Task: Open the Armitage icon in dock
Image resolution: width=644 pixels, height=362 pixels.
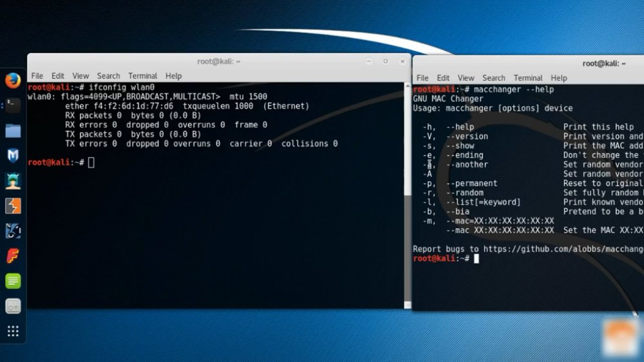Action: coord(13,181)
